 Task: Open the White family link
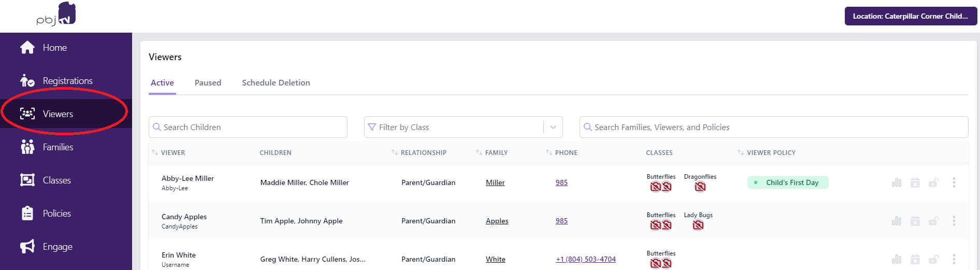click(495, 259)
